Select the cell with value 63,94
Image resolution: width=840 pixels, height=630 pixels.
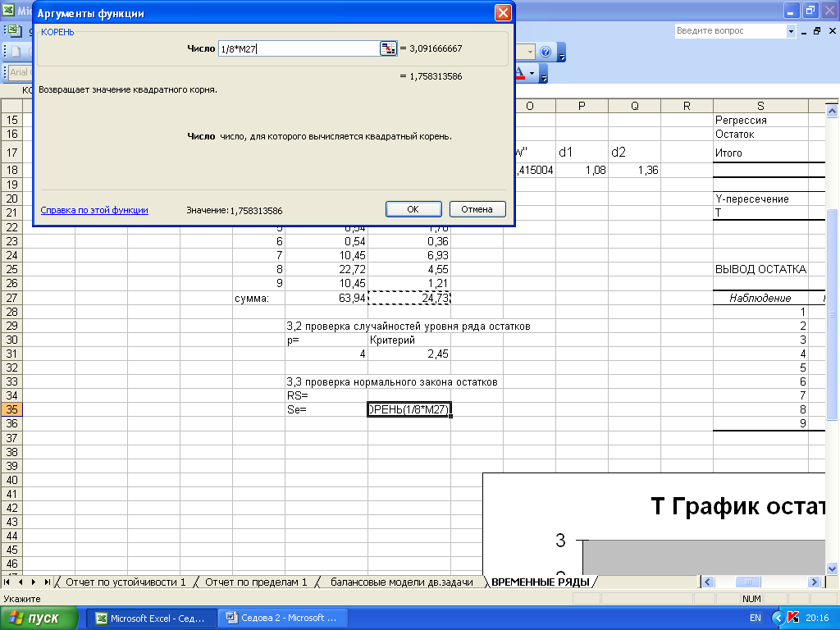(x=326, y=298)
